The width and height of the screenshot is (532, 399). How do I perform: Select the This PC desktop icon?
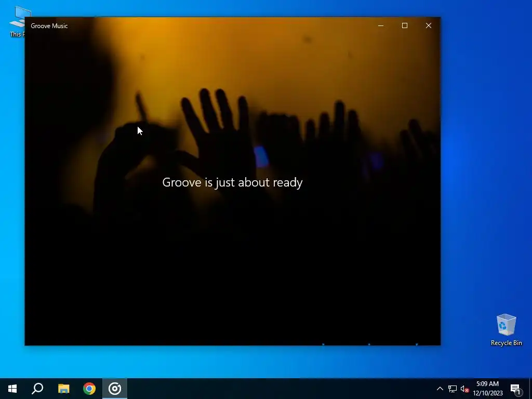coord(17,21)
